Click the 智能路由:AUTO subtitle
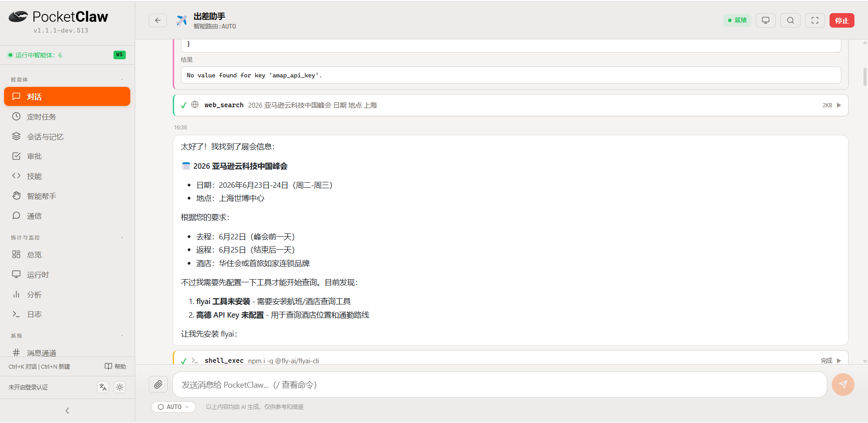The height and width of the screenshot is (423, 868). [x=215, y=26]
